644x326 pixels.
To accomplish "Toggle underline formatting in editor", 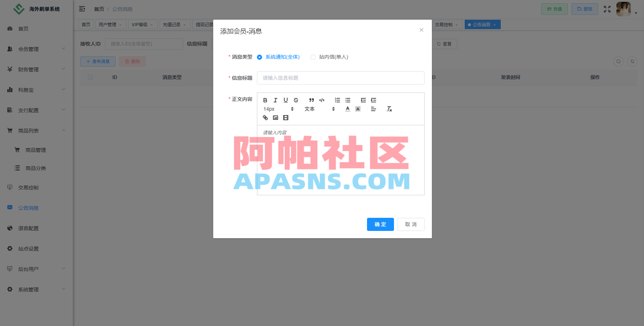I will tap(286, 100).
